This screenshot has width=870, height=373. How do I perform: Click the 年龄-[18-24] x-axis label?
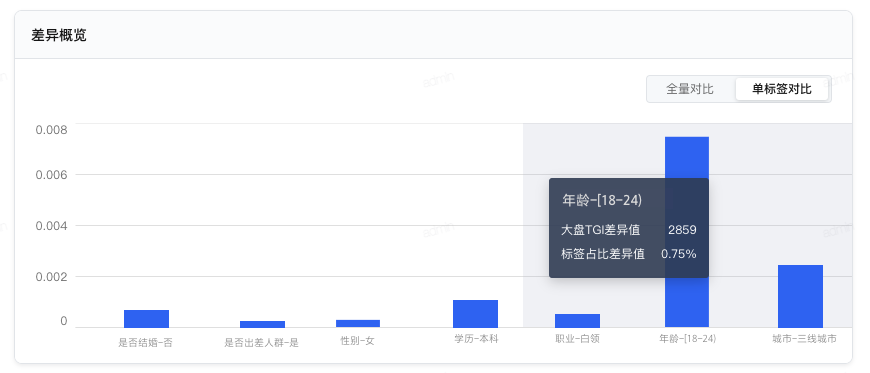[687, 338]
